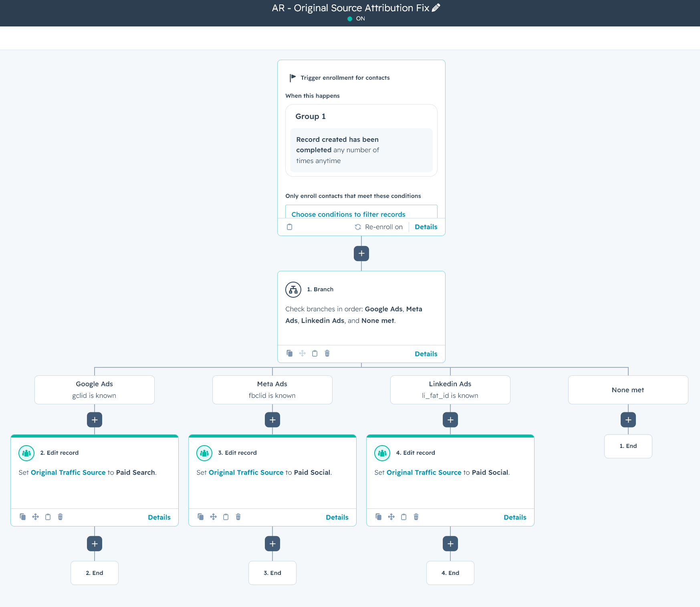Add action before 4. End

coord(450,544)
